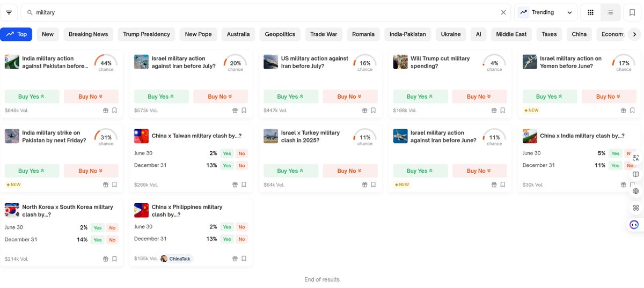This screenshot has width=644, height=288.
Task: Bookmark the Israel x Turkey clash market
Action: coord(373,184)
